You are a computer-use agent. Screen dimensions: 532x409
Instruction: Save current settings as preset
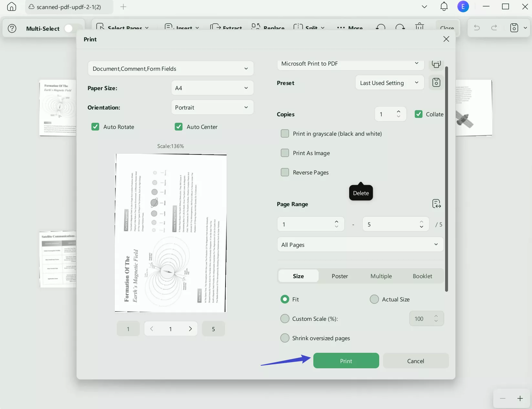click(x=436, y=82)
